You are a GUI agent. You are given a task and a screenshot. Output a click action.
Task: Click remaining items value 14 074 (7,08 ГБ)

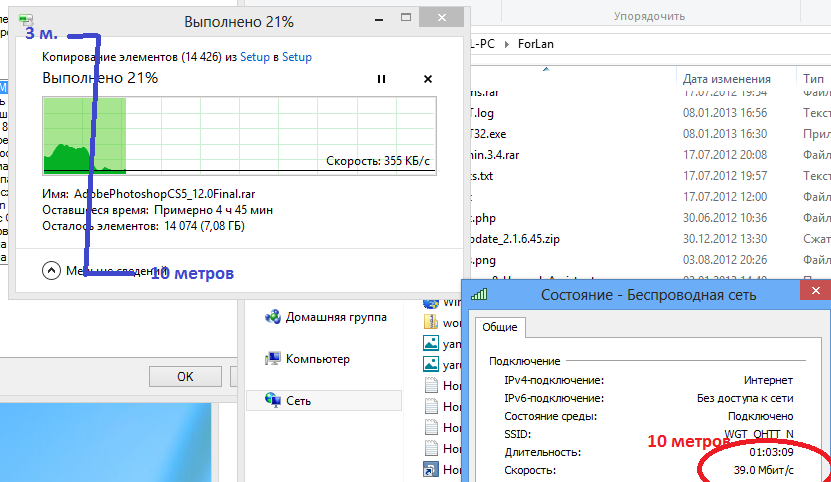(205, 226)
